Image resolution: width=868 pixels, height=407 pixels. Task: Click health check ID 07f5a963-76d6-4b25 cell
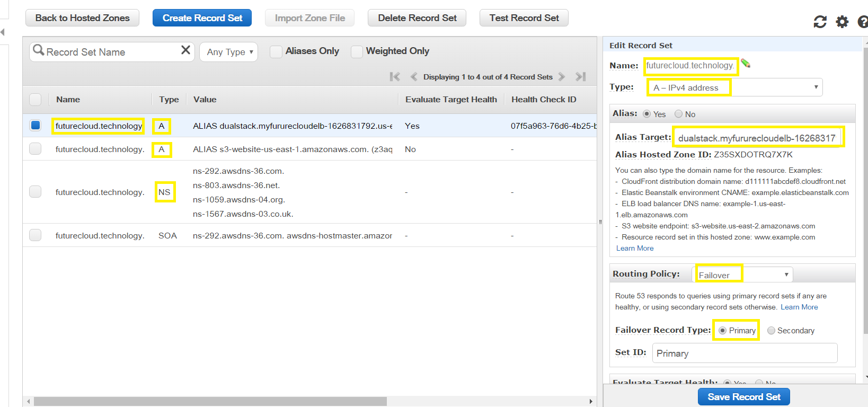tap(554, 126)
